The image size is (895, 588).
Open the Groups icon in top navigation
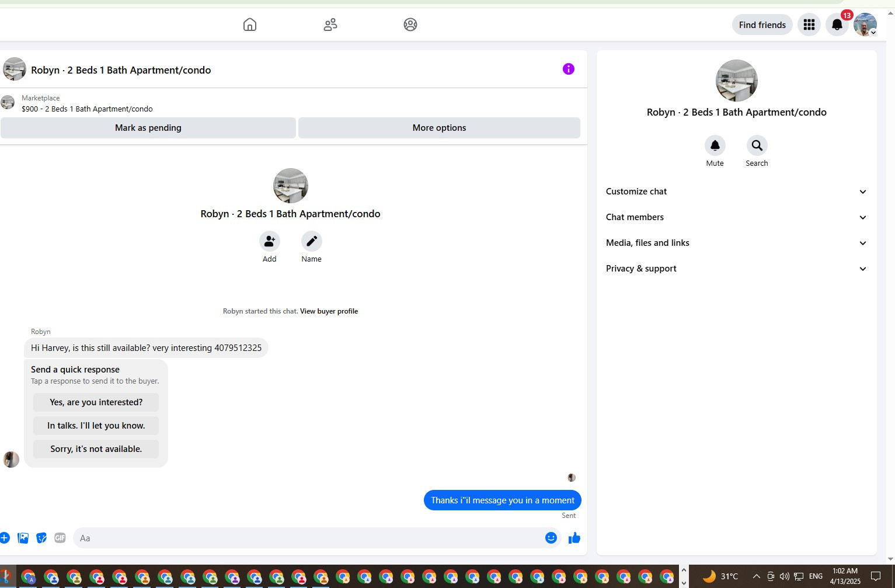pos(410,25)
